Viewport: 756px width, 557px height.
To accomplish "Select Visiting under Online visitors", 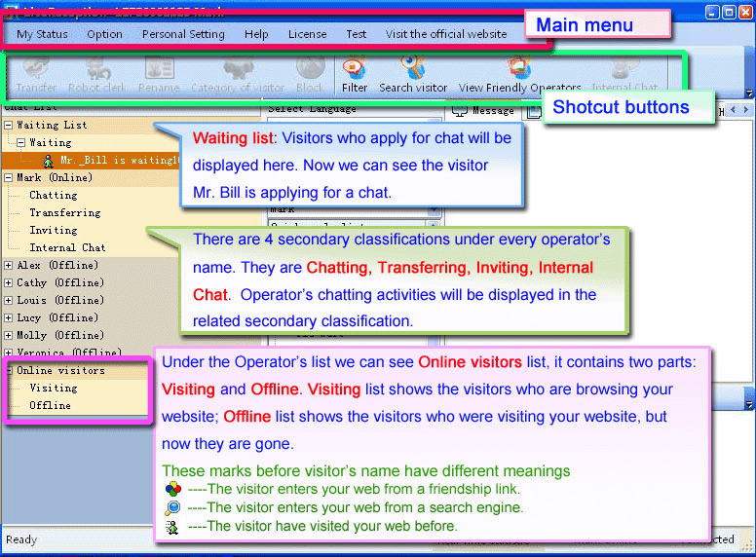I will (x=53, y=388).
